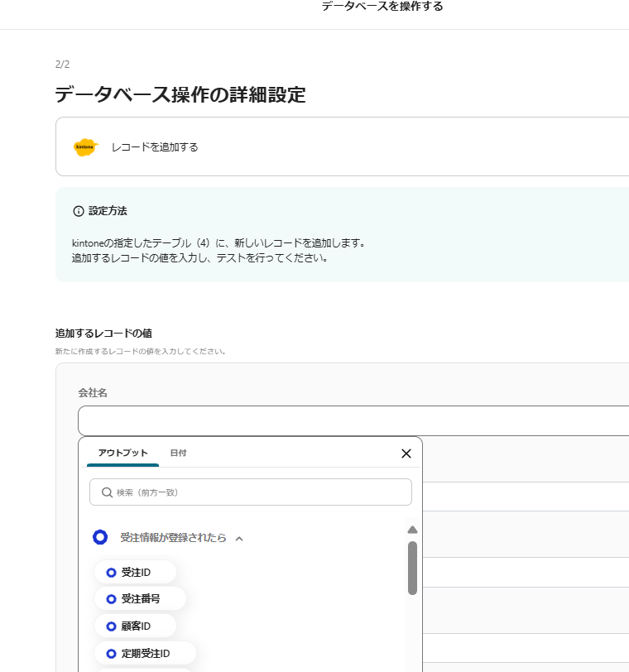Viewport: 629px width, 672px height.
Task: Collapse the 受注情報が登録されたら chevron
Action: 239,539
